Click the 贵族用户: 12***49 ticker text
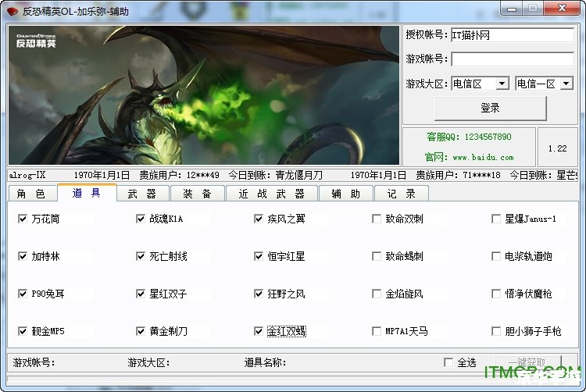 click(x=180, y=175)
